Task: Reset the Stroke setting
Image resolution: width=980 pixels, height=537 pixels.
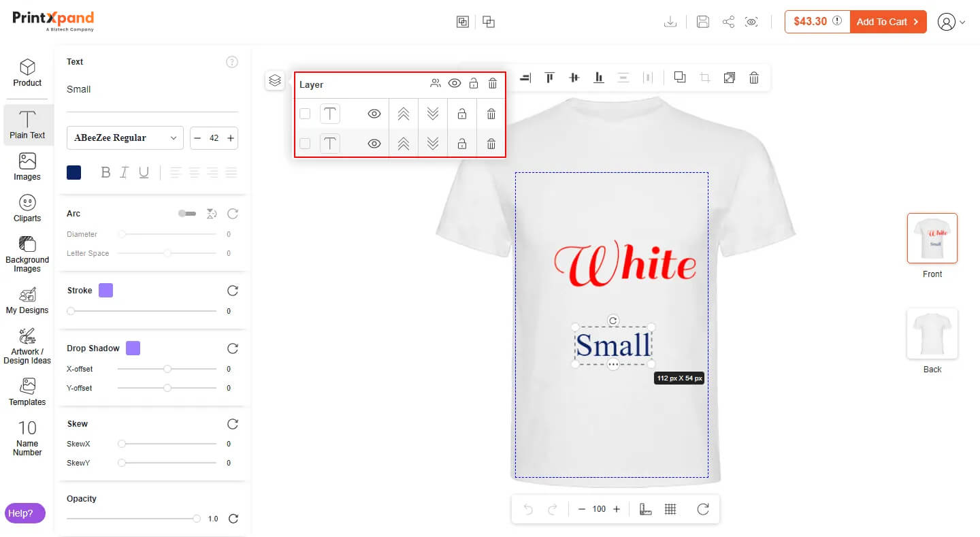Action: click(233, 291)
